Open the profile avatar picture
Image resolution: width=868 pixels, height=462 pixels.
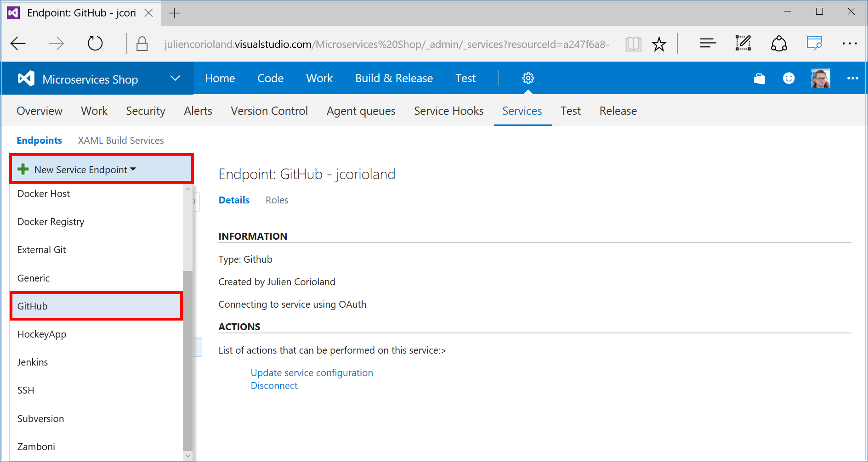(820, 78)
